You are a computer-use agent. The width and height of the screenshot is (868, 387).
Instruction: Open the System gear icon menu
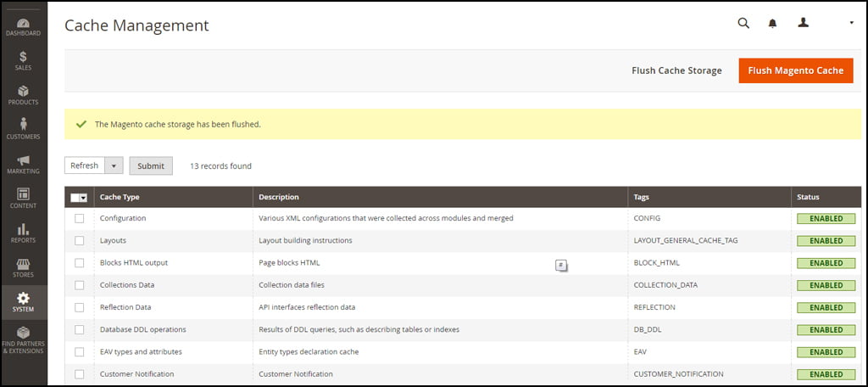pos(23,302)
